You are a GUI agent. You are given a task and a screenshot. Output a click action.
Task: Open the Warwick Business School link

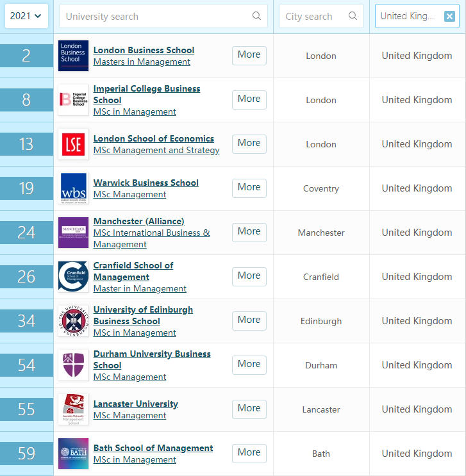click(x=146, y=183)
